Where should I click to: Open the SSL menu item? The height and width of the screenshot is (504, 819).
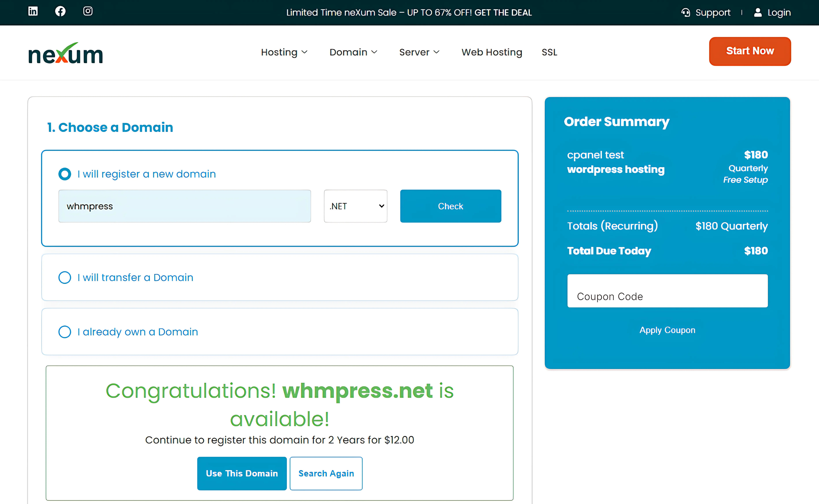pyautogui.click(x=550, y=52)
